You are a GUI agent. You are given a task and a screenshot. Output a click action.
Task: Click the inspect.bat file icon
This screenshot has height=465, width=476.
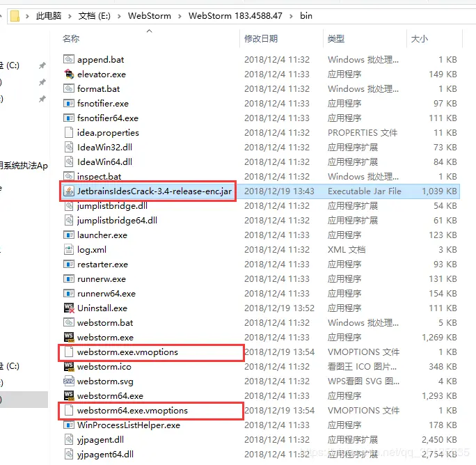[x=69, y=176]
